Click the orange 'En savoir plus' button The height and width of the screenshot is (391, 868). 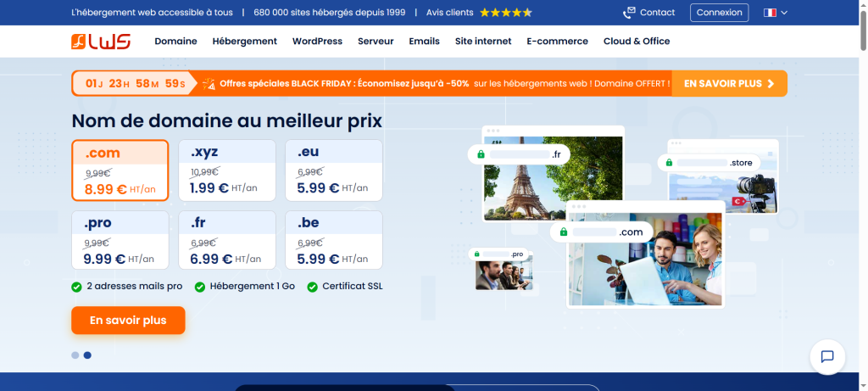pos(128,321)
